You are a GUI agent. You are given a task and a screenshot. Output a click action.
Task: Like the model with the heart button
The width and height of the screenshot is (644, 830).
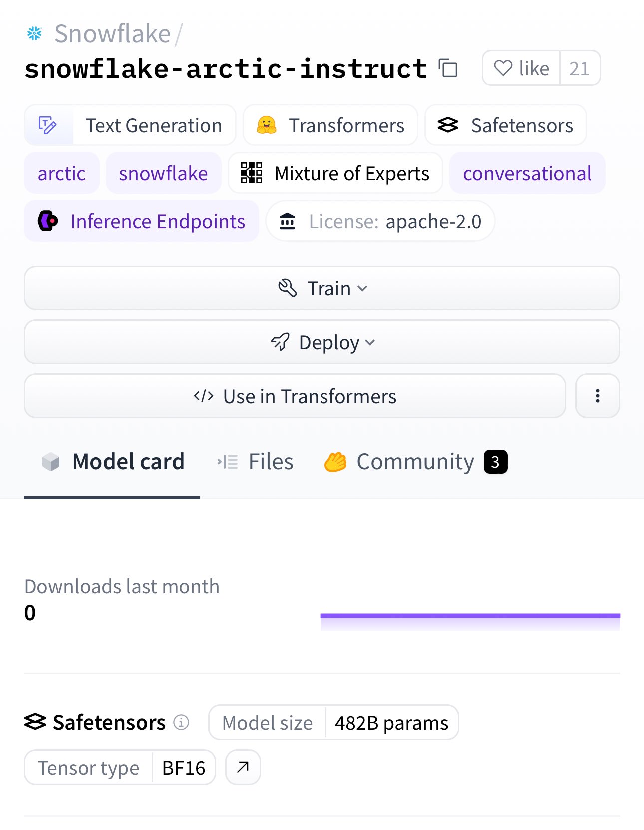pos(521,68)
